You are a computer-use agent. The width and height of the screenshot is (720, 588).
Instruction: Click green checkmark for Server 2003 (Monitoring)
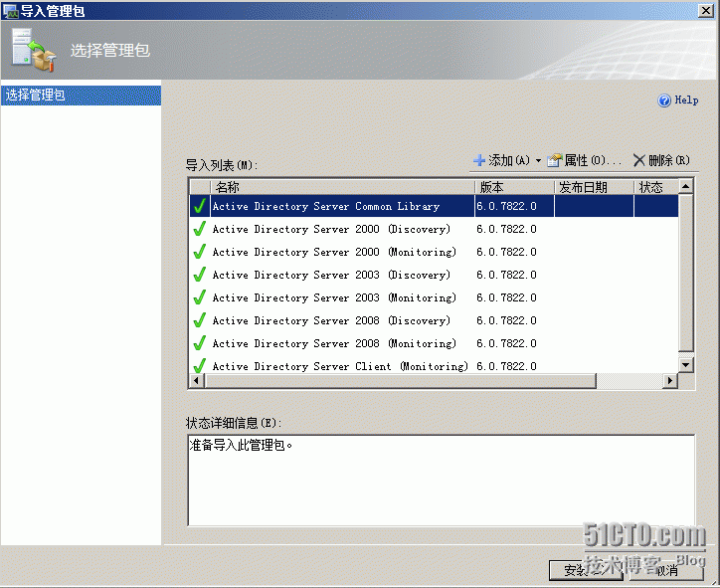coord(200,297)
